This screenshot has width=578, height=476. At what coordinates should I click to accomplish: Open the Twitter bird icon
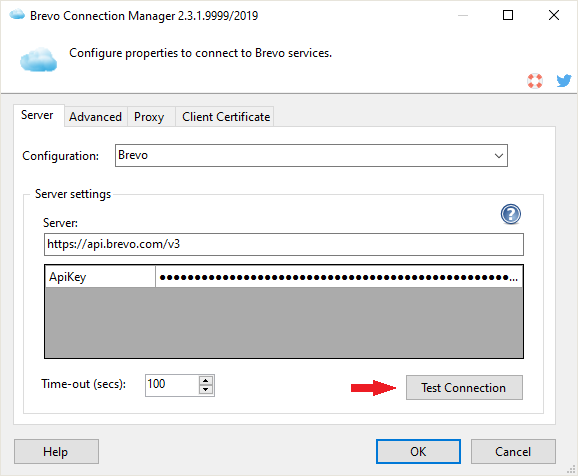(564, 80)
